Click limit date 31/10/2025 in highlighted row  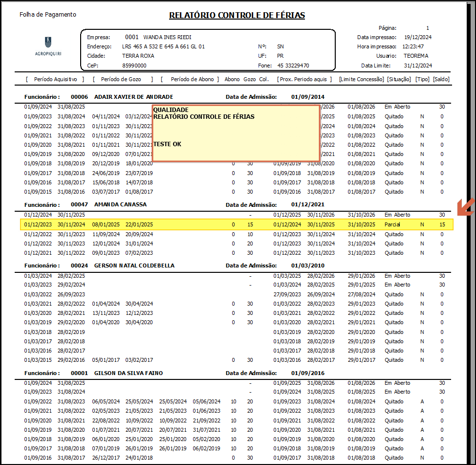coord(362,224)
